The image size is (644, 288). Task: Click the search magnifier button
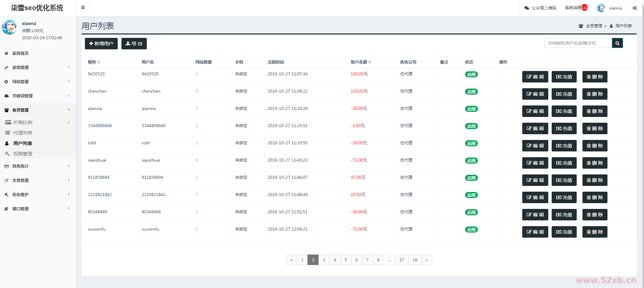(x=617, y=43)
